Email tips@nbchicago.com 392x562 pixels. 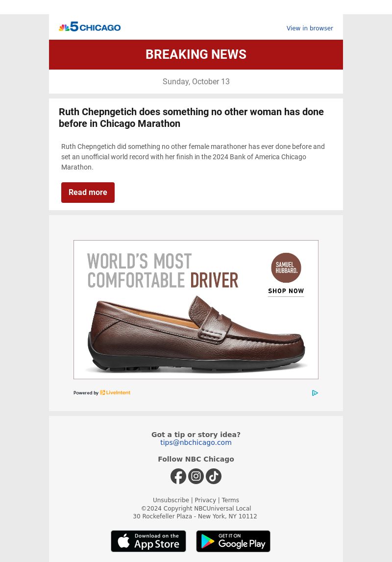pyautogui.click(x=196, y=442)
